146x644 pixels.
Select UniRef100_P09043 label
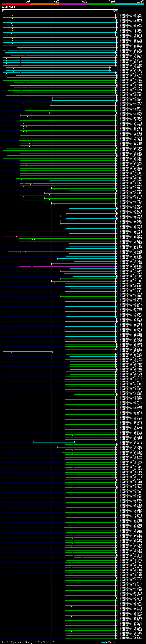[131, 55]
